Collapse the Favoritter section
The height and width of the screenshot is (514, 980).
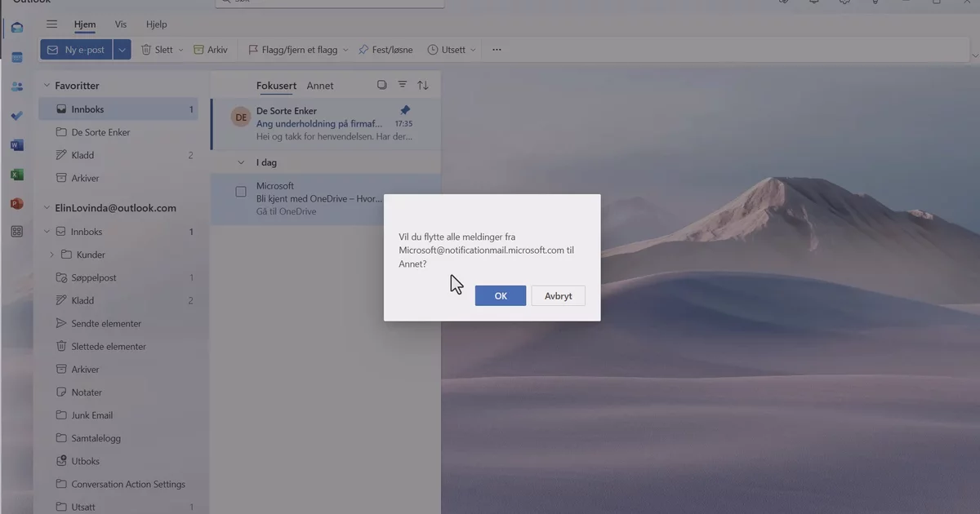[47, 86]
